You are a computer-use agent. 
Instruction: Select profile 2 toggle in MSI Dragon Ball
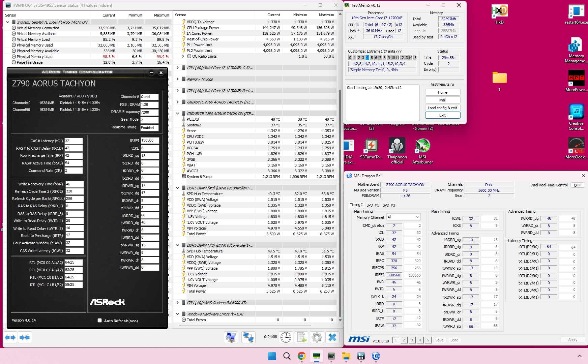coord(404,340)
